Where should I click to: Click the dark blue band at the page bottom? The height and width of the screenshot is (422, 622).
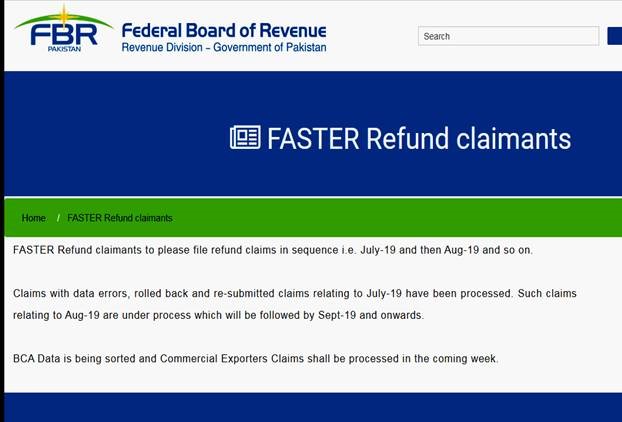[311, 407]
